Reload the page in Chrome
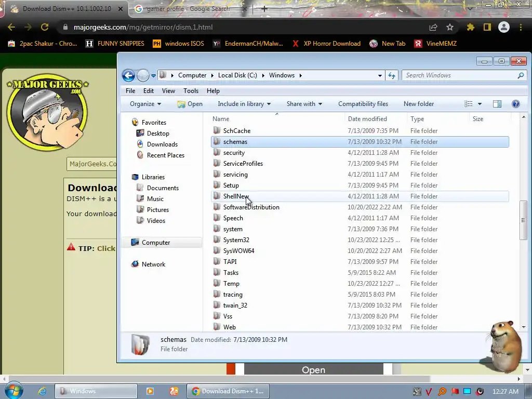 tap(45, 27)
